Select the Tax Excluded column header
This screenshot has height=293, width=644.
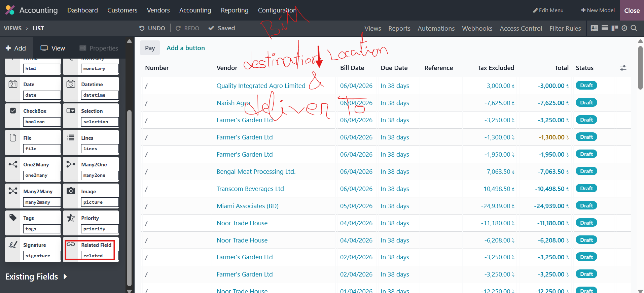click(496, 68)
